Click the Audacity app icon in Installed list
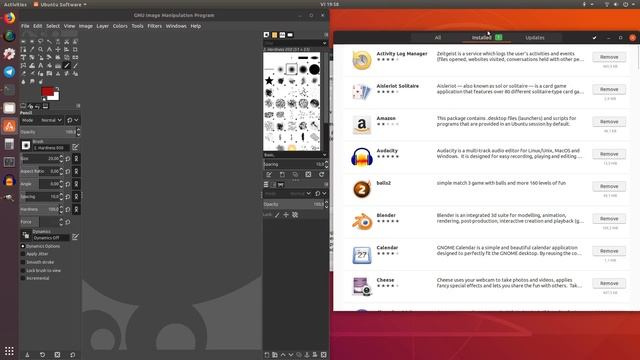Viewport: 640px width, 360px height. click(x=362, y=157)
